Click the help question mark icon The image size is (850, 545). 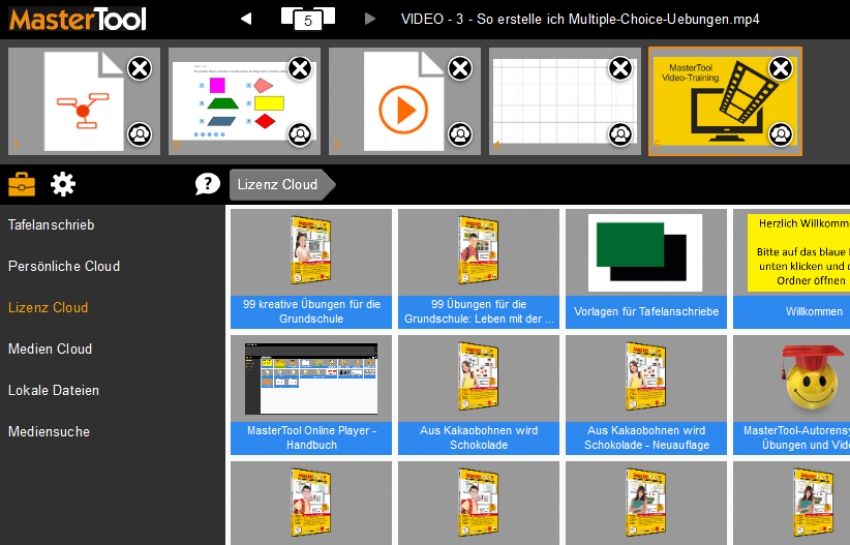click(207, 184)
